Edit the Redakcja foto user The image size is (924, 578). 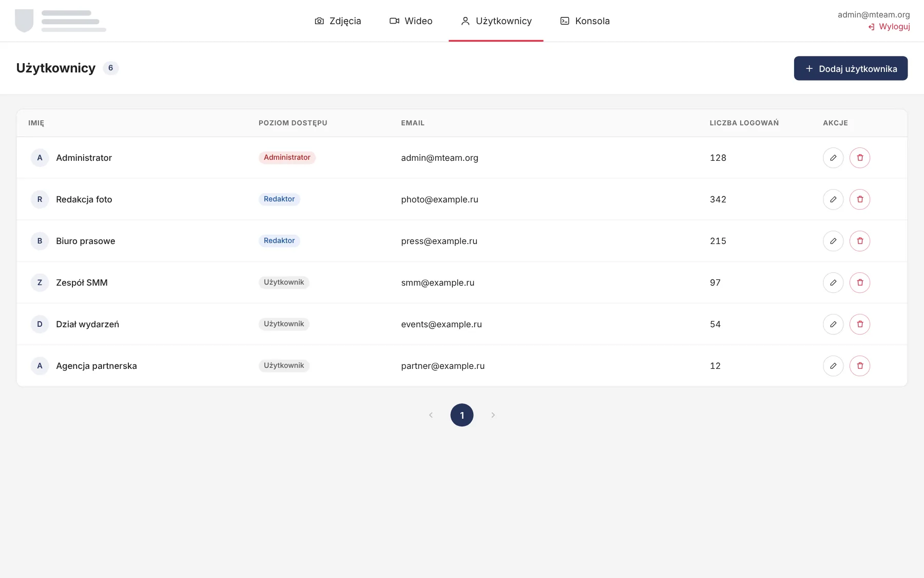pyautogui.click(x=833, y=199)
